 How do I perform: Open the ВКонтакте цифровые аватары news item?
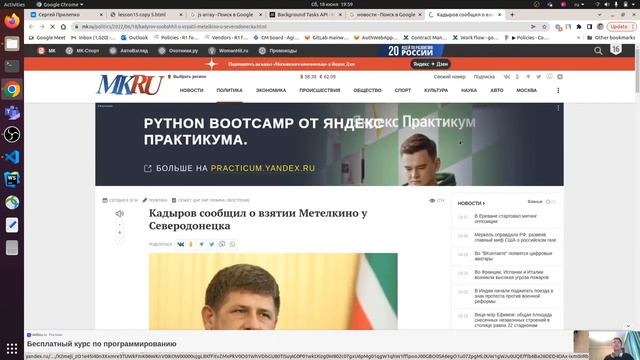coord(513,256)
